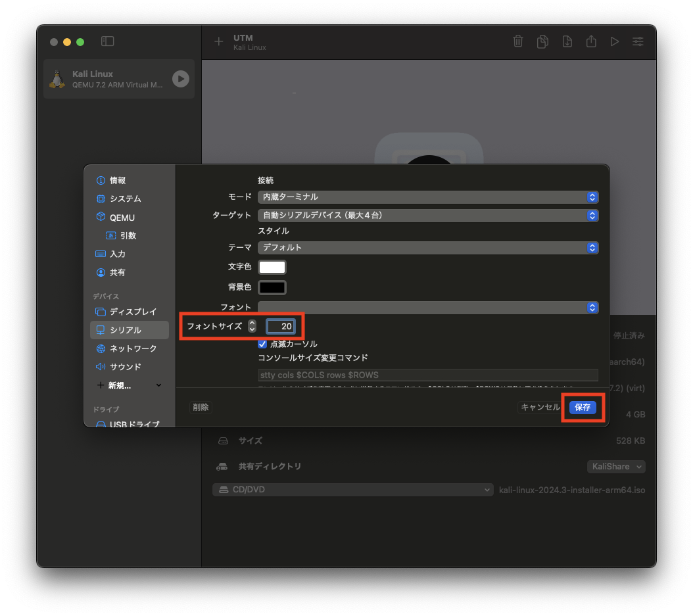Click the move VM document icon
Image resolution: width=693 pixels, height=616 pixels.
567,41
